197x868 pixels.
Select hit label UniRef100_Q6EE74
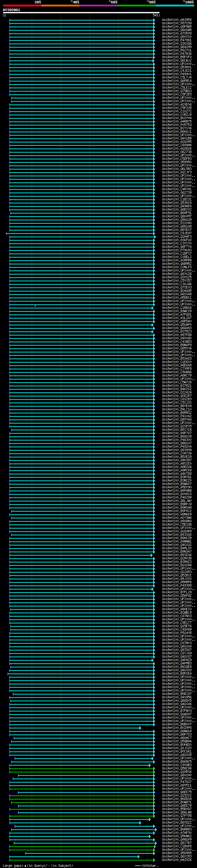[177, 806]
